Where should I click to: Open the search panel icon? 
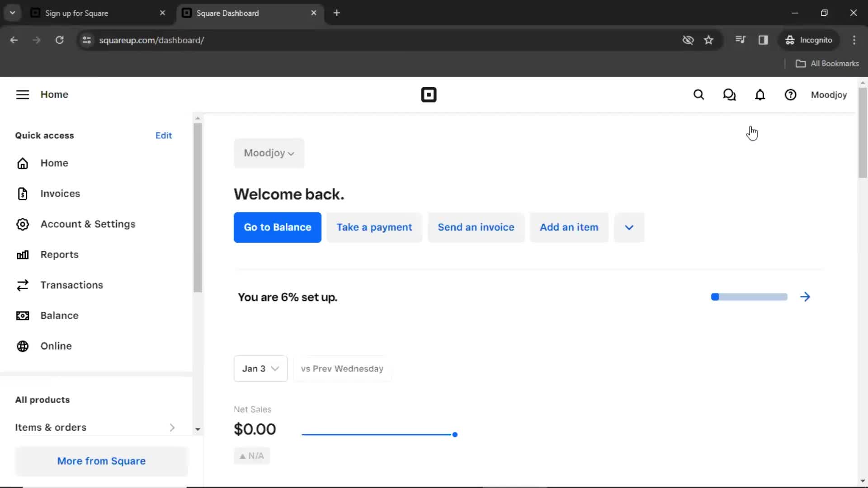698,95
